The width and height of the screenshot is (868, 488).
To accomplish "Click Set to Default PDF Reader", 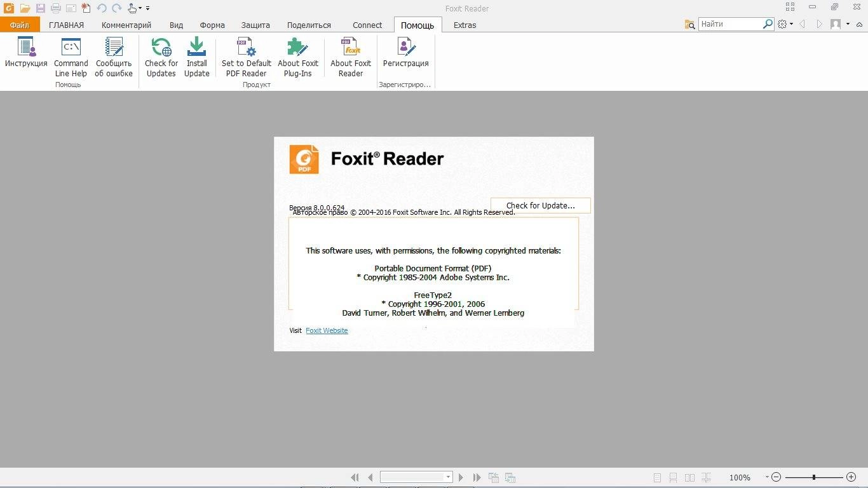I will coord(247,57).
